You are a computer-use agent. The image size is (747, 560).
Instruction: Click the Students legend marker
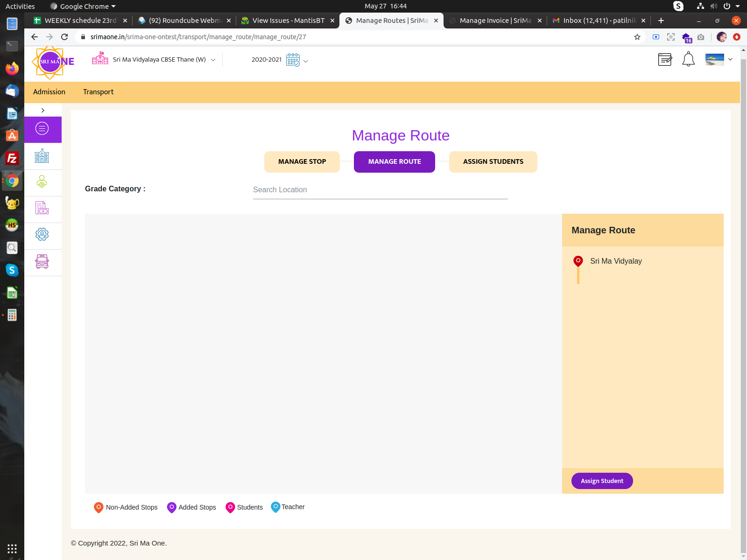[x=230, y=507]
